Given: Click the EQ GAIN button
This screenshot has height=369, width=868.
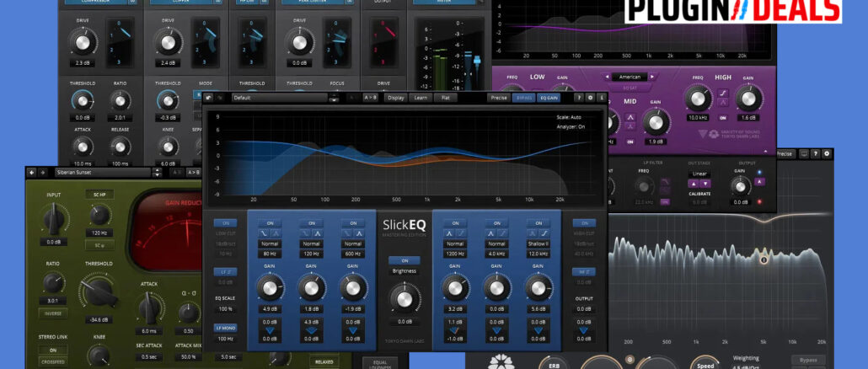Looking at the screenshot, I should [548, 98].
